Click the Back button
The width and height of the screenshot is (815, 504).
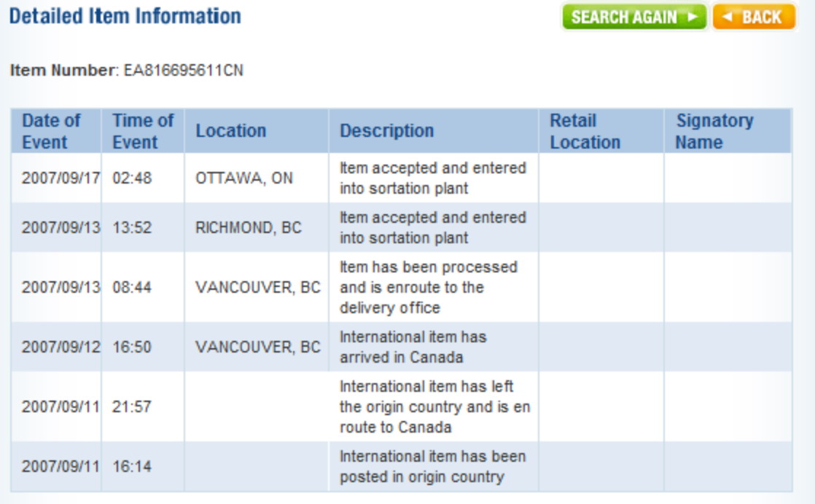tap(754, 17)
